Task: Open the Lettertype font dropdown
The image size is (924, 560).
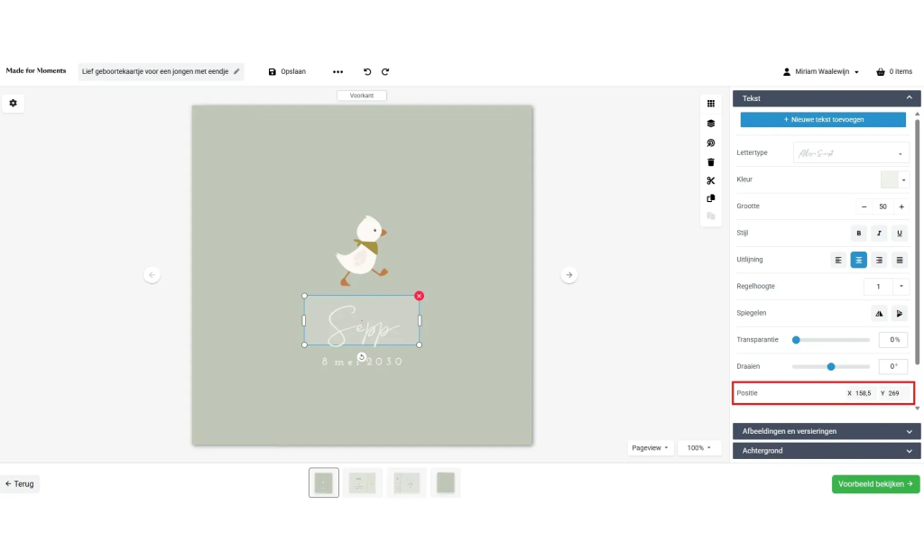Action: click(x=851, y=153)
